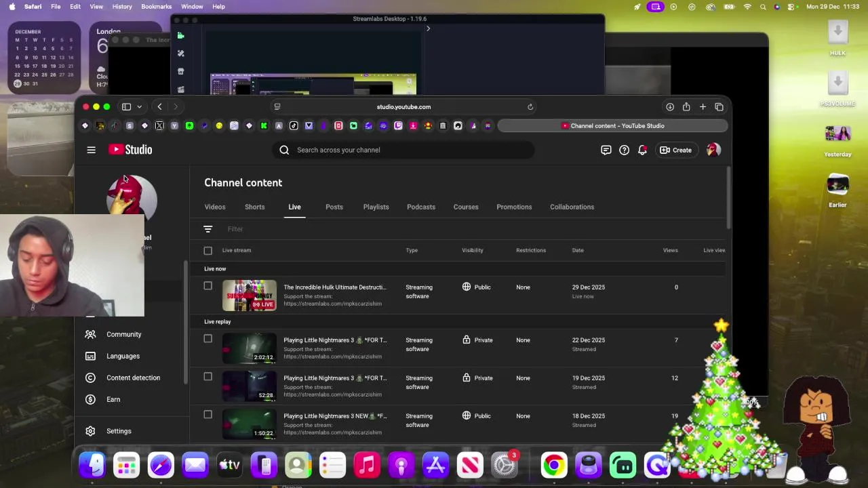
Task: Add a new Safari tab
Action: point(703,106)
